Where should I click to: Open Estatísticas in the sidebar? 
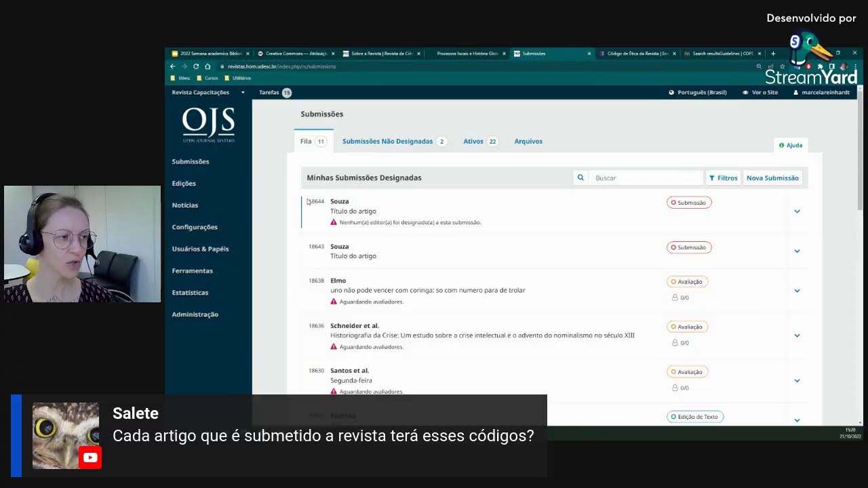[190, 292]
